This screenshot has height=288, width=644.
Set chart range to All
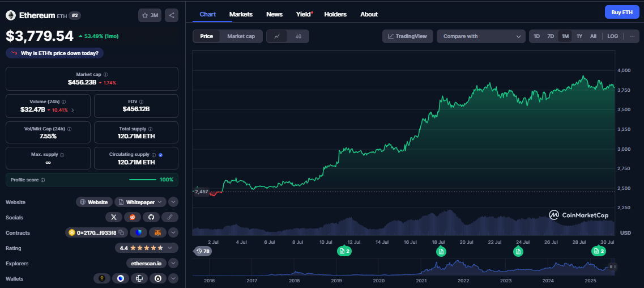click(x=593, y=36)
